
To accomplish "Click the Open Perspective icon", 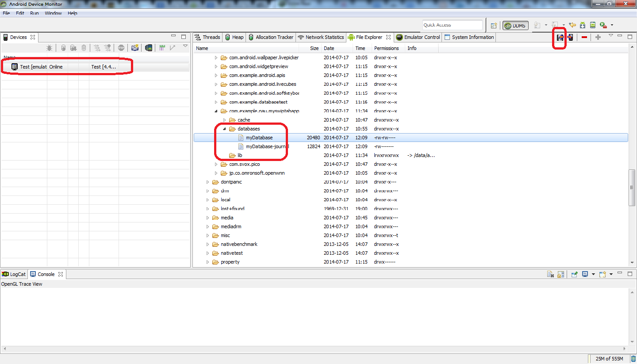I will tap(494, 26).
